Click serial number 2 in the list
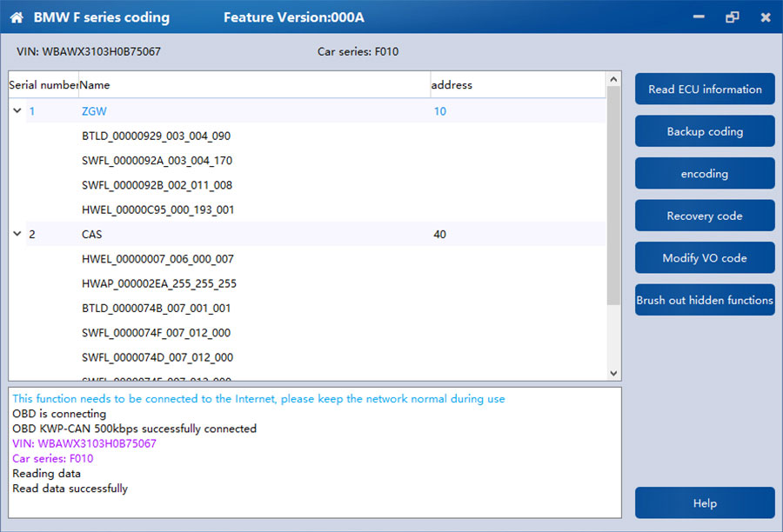The width and height of the screenshot is (783, 532). (x=32, y=234)
